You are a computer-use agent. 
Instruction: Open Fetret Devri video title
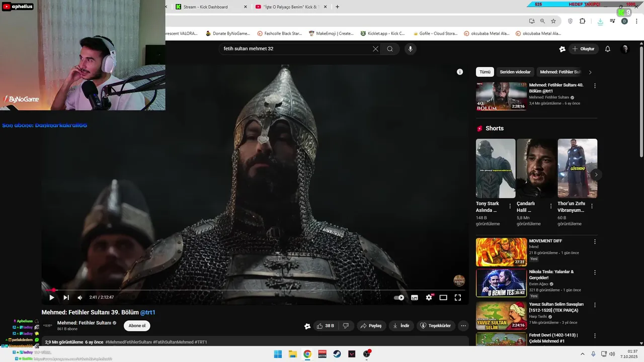553,338
